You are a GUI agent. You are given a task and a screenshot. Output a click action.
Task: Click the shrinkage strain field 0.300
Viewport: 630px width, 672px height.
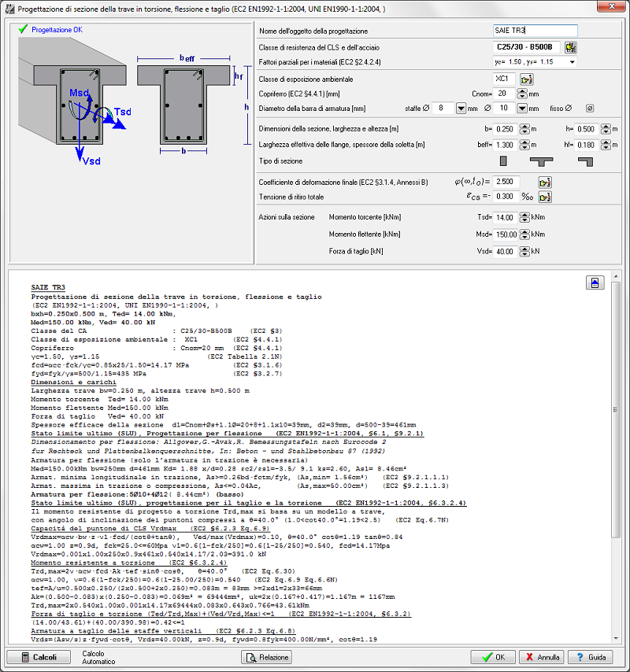coord(506,197)
